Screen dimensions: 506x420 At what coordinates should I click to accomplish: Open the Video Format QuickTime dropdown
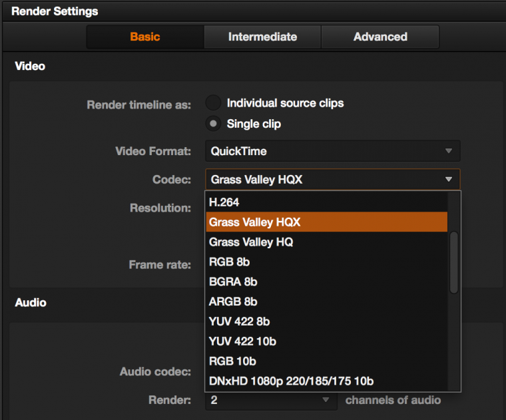[332, 151]
